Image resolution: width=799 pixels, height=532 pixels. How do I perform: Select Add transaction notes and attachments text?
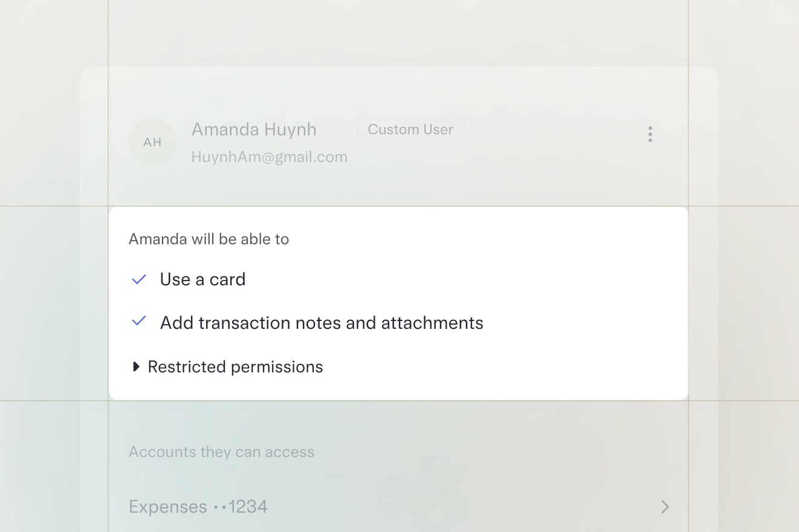coord(322,323)
